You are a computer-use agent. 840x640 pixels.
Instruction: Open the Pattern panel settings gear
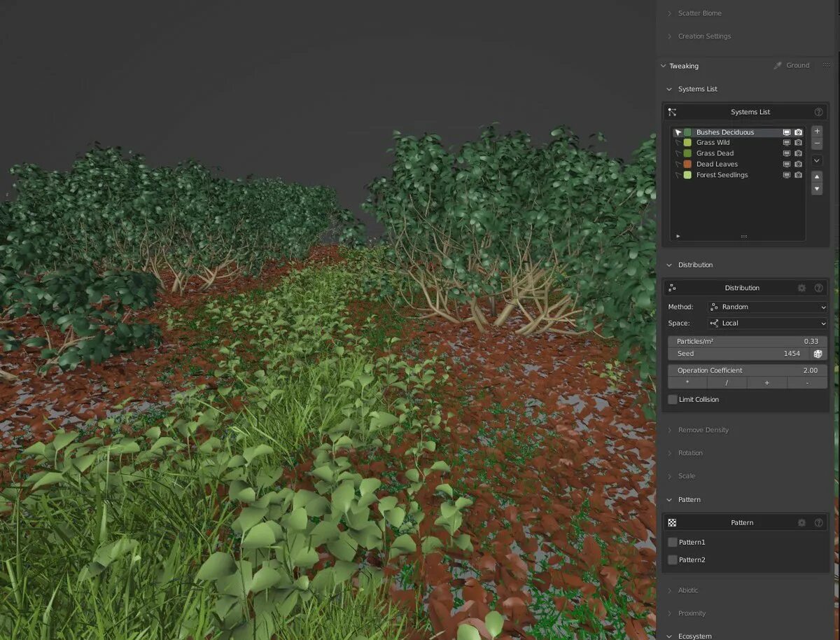802,522
